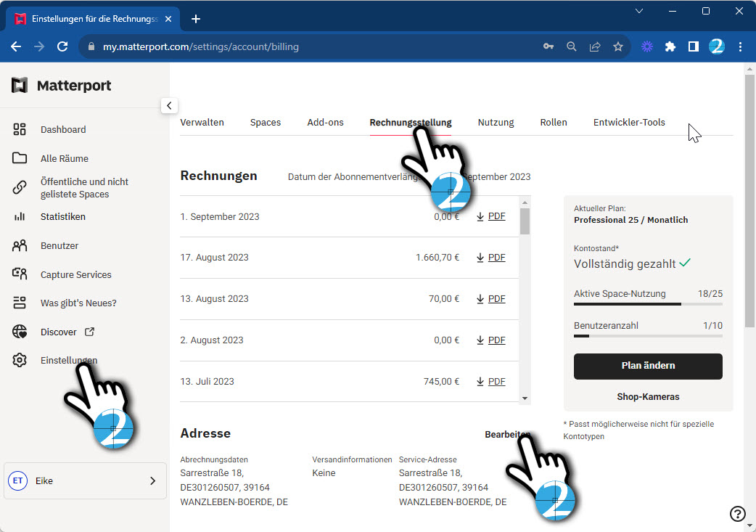Click download icon for 1. September 2023 invoice

(x=480, y=216)
